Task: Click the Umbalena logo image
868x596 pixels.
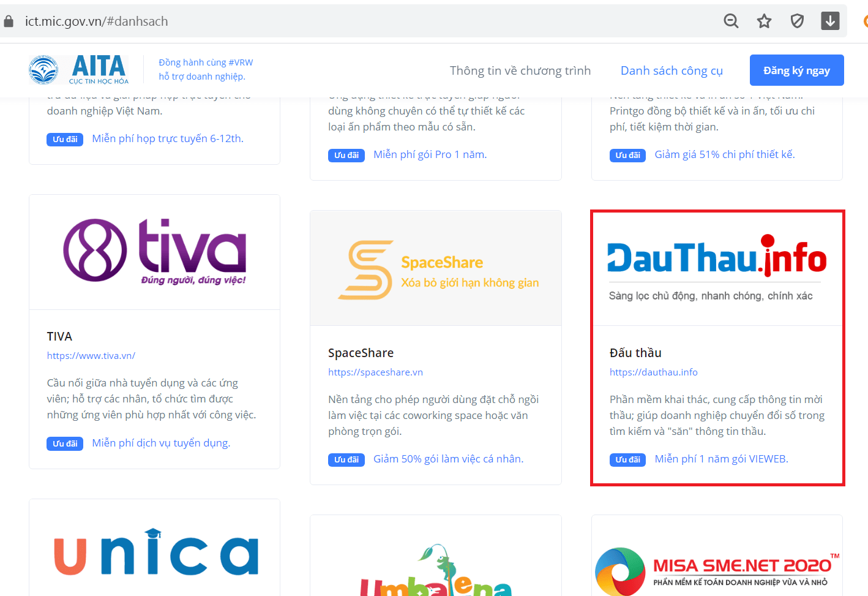Action: (436, 571)
